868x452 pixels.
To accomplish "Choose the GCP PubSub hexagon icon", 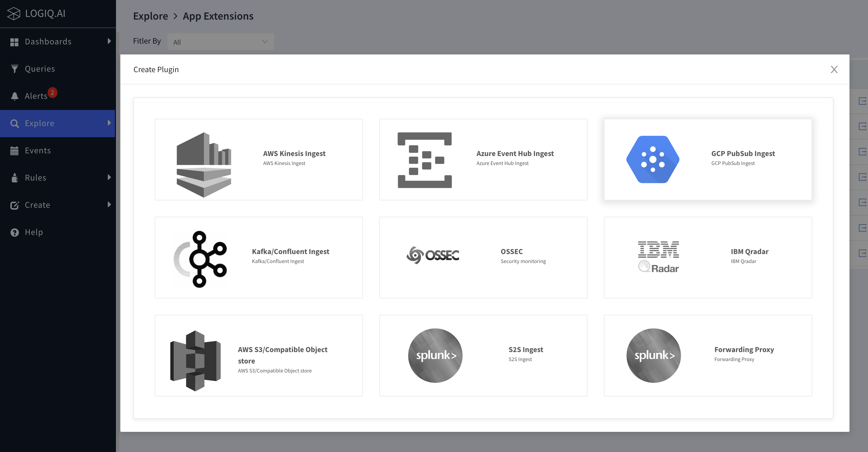I will pos(653,160).
